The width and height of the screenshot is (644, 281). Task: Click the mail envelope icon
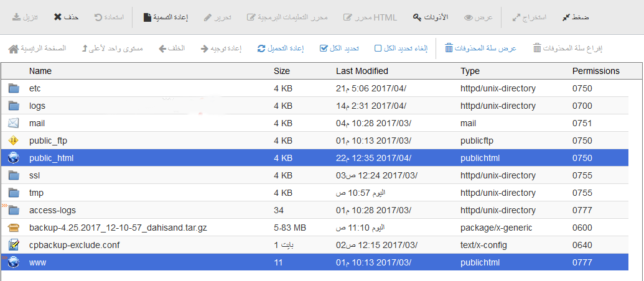point(14,123)
